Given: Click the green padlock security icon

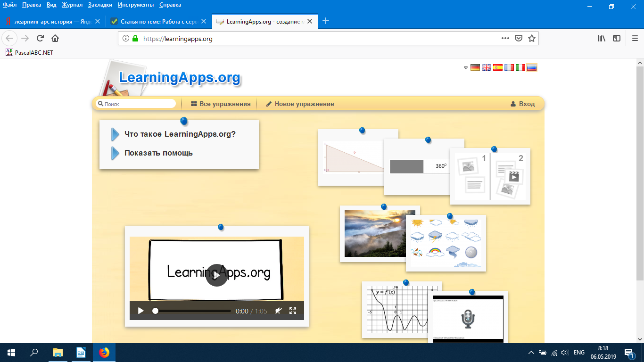Looking at the screenshot, I should [x=135, y=39].
